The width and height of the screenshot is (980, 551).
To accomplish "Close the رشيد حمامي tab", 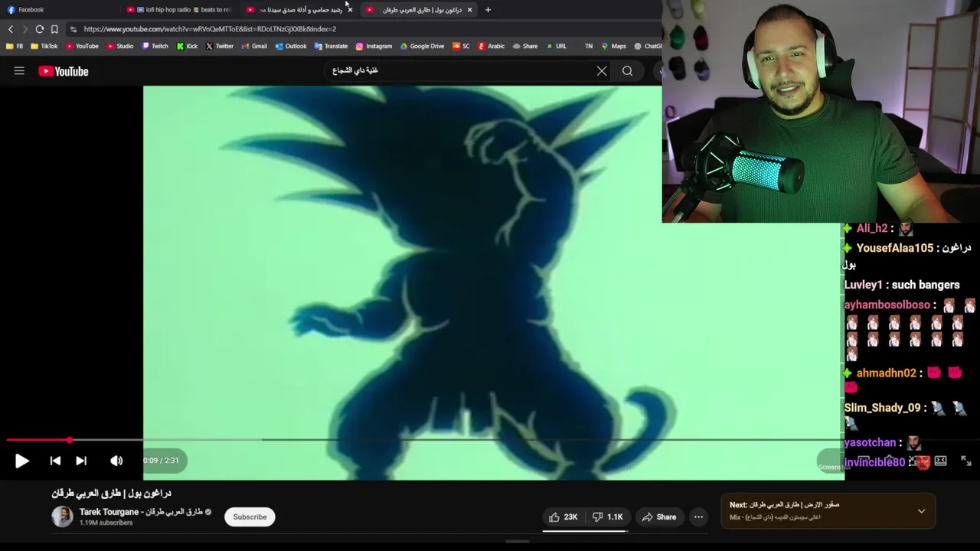I will tap(350, 10).
